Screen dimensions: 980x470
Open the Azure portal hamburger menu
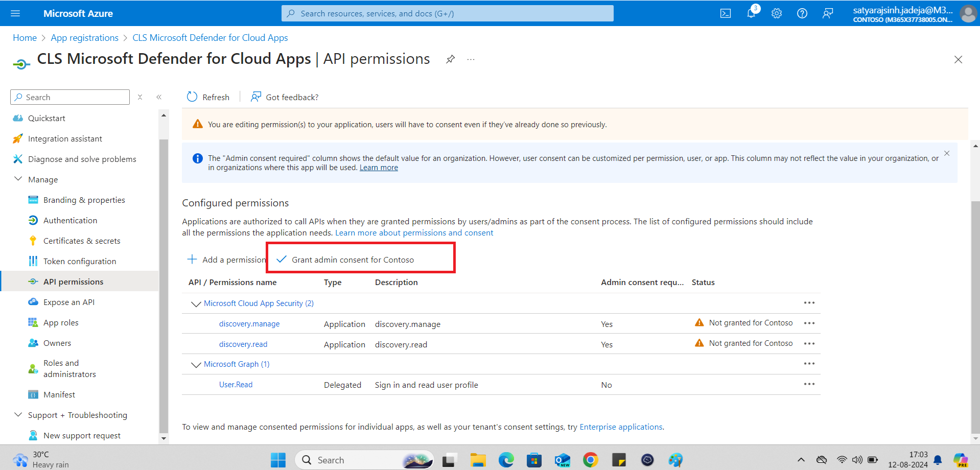(x=15, y=13)
